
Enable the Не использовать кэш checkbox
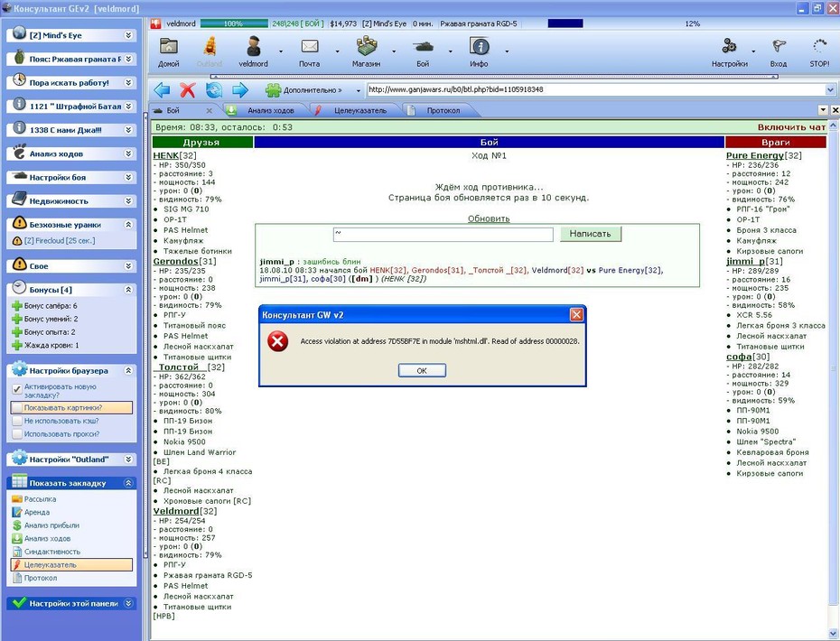(x=17, y=422)
